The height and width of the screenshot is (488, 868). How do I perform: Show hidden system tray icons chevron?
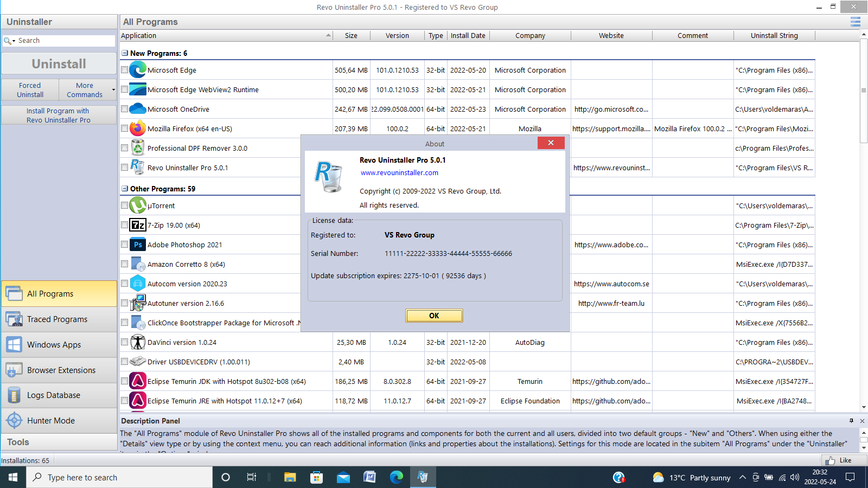click(742, 478)
